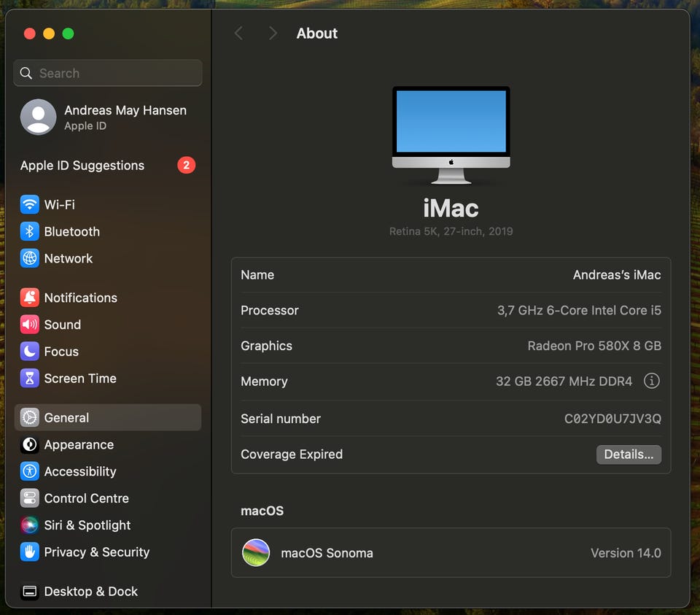
Task: Minimize the window with yellow button
Action: point(49,34)
